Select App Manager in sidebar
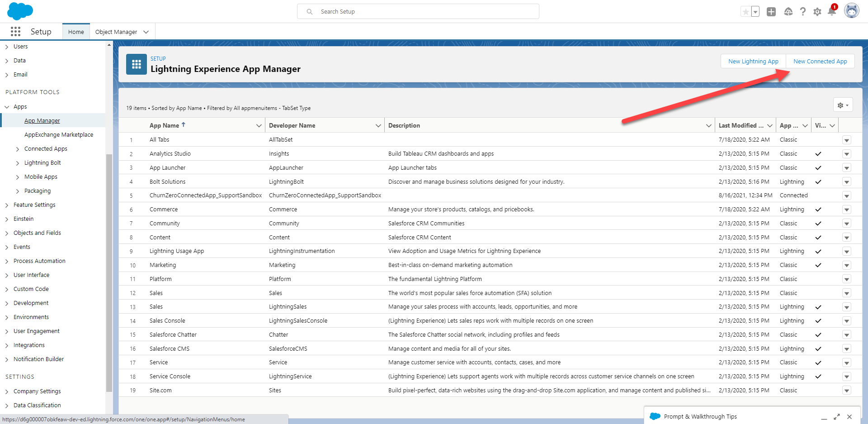The height and width of the screenshot is (424, 868). click(42, 121)
